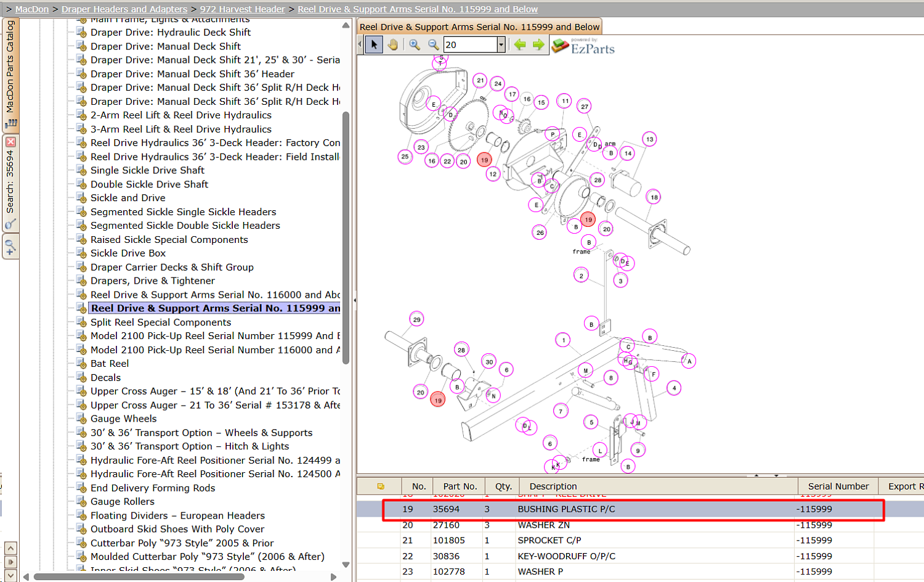Zoom out of the parts diagram
Image resolution: width=924 pixels, height=582 pixels.
click(x=433, y=44)
